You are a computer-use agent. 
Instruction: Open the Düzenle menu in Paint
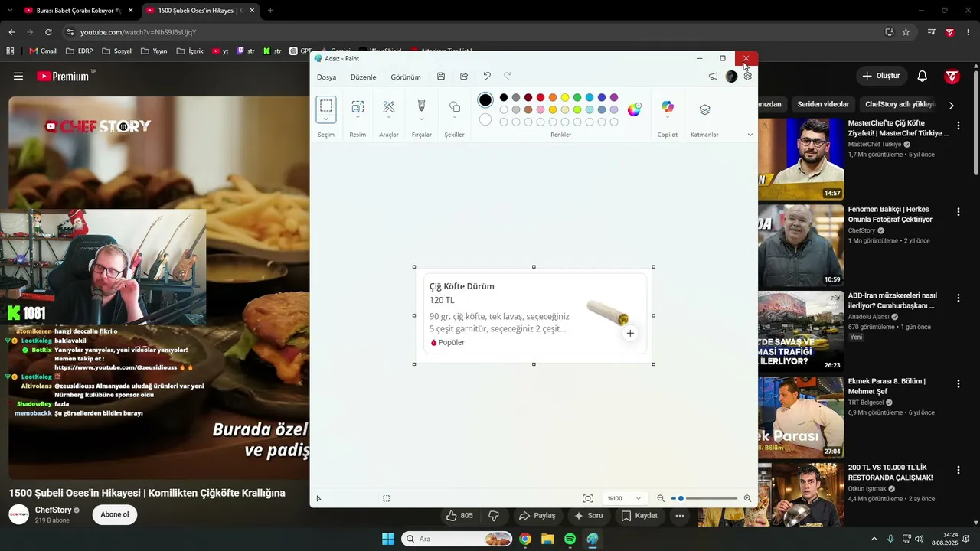pyautogui.click(x=364, y=77)
